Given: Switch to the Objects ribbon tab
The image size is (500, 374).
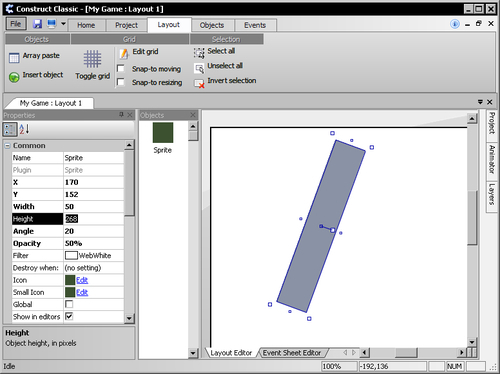Looking at the screenshot, I should tap(212, 25).
